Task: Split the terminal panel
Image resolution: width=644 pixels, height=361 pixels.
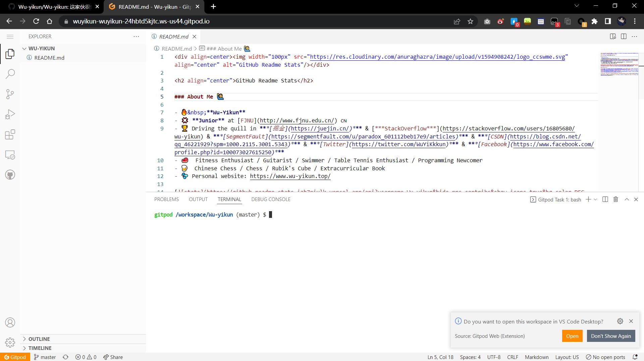Action: pos(605,199)
